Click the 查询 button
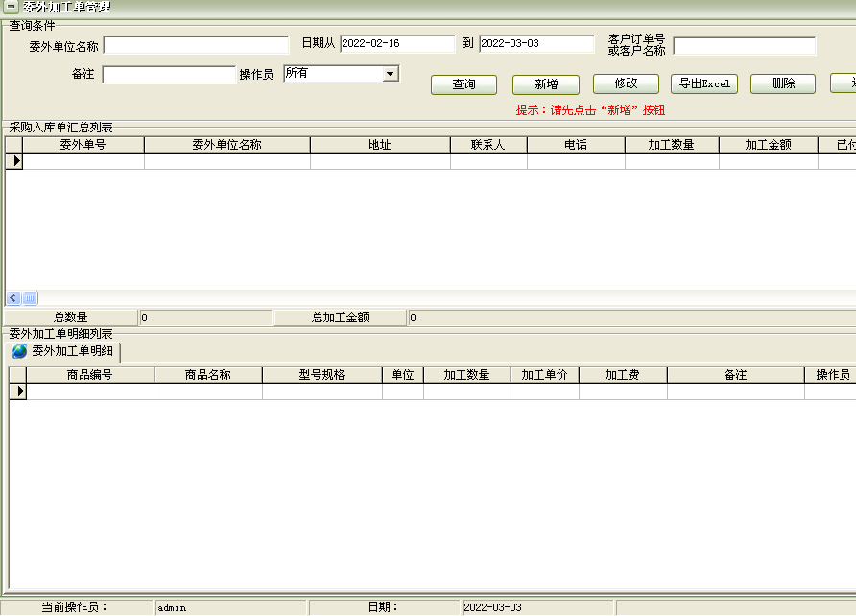 click(x=464, y=84)
